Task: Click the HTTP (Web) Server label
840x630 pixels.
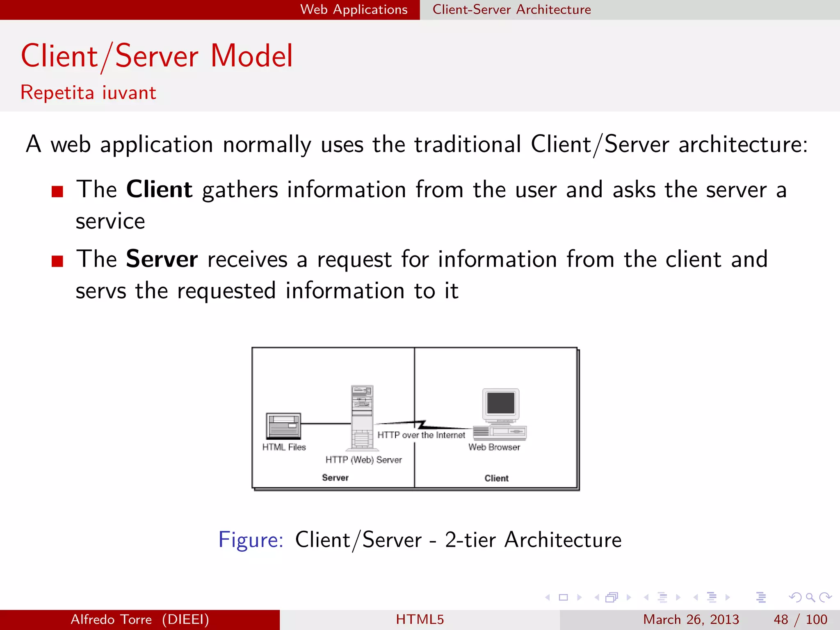Action: click(x=364, y=460)
